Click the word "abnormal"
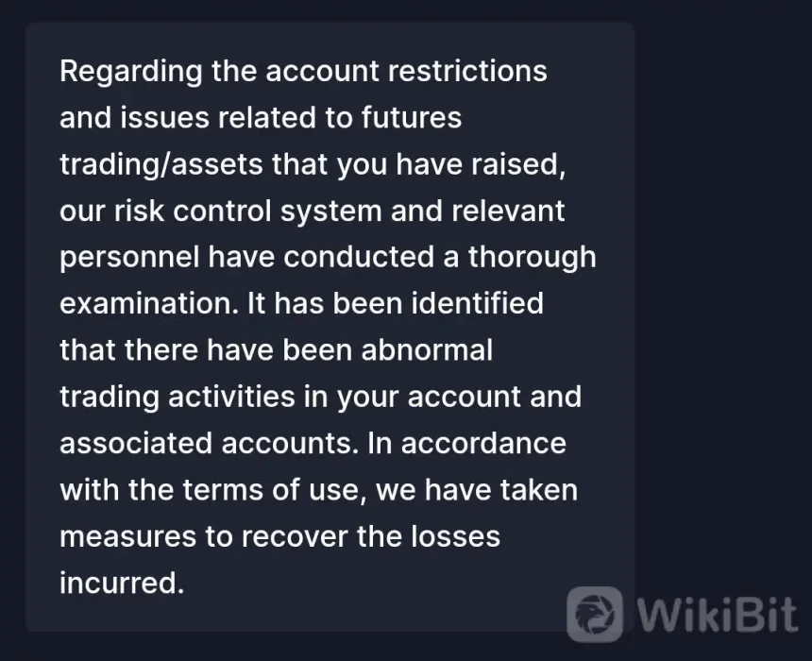 [x=427, y=349]
